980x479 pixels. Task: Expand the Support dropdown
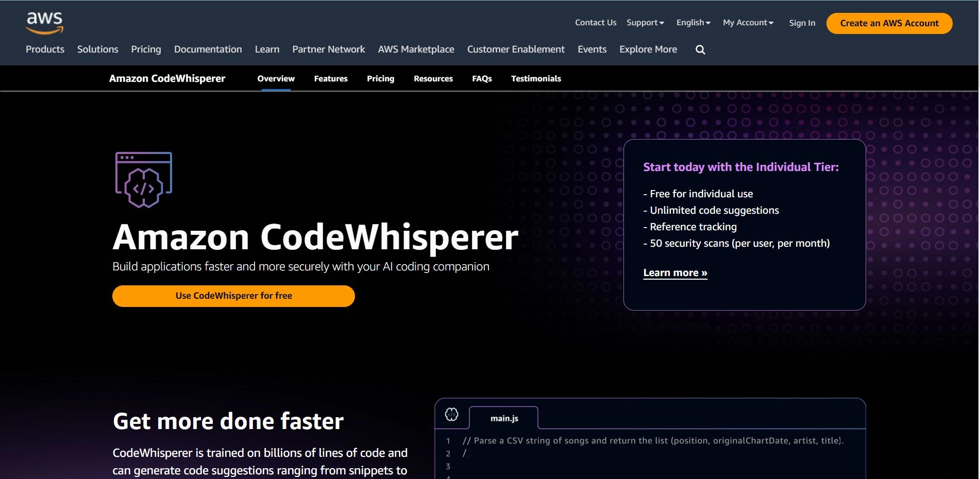coord(645,22)
